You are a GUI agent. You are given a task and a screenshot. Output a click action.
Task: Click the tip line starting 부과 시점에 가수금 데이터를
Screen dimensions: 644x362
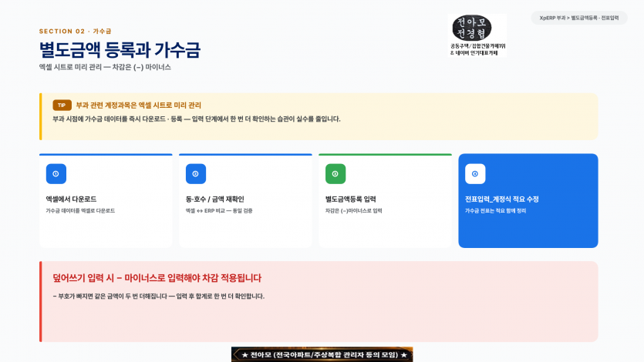(x=197, y=119)
